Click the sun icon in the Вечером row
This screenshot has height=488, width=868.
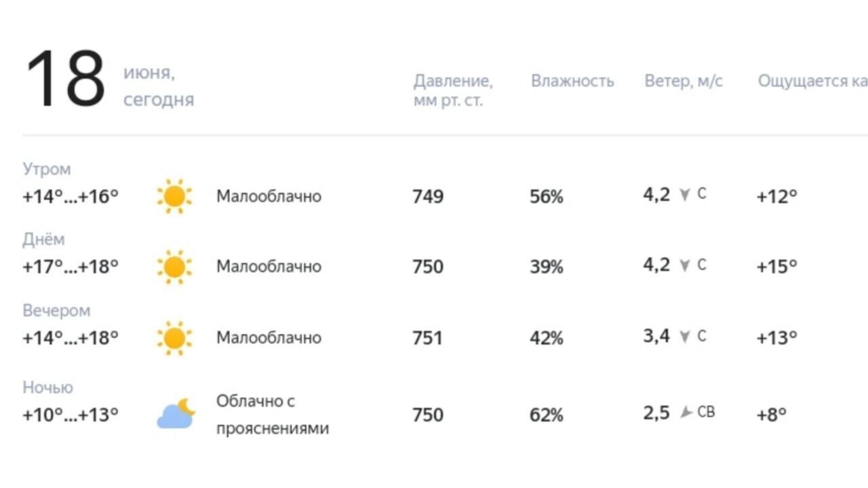pyautogui.click(x=174, y=337)
